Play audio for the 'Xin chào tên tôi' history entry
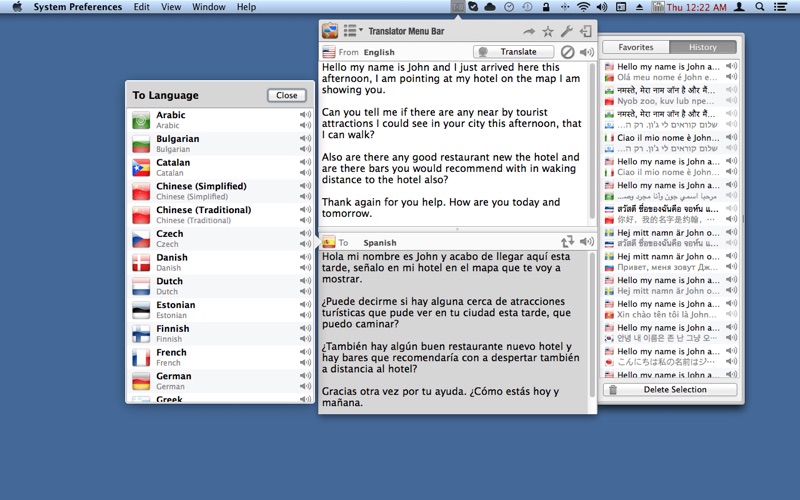 tap(732, 314)
